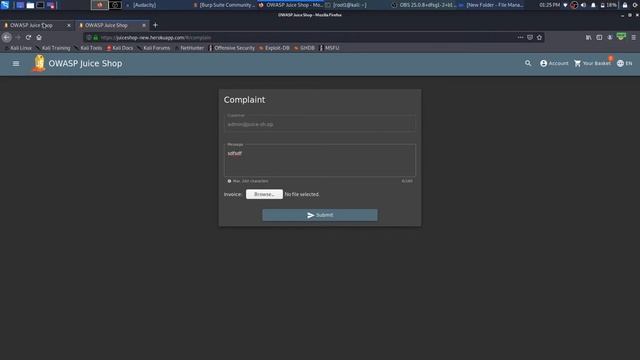Image resolution: width=640 pixels, height=360 pixels.
Task: Open the EN language selector
Action: click(624, 64)
